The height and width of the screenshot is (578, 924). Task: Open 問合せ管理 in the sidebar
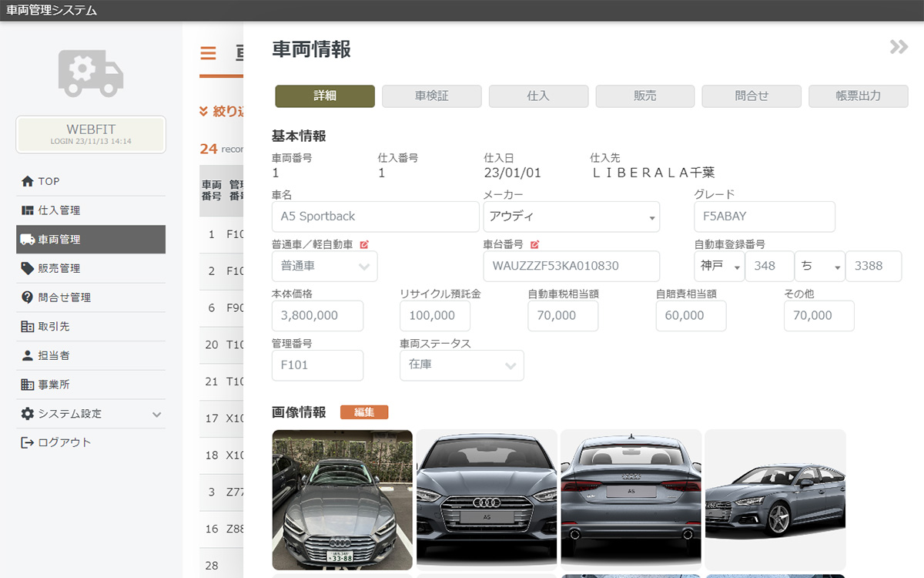(91, 297)
